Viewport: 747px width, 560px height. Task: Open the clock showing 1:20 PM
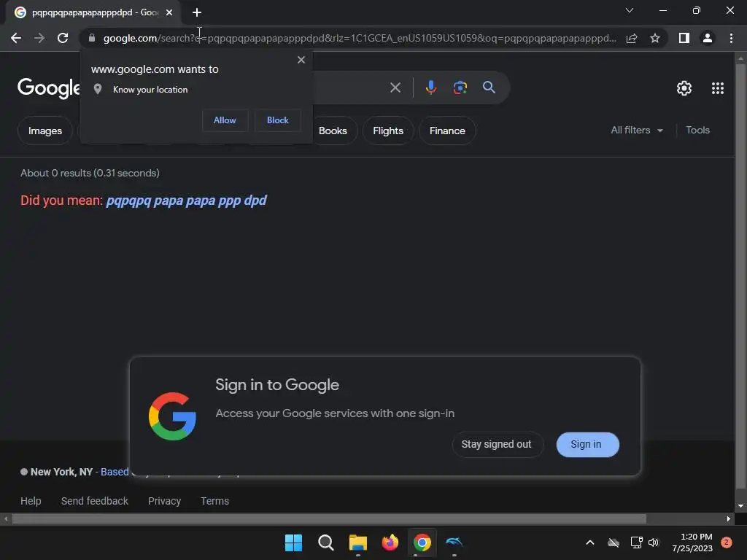[692, 542]
